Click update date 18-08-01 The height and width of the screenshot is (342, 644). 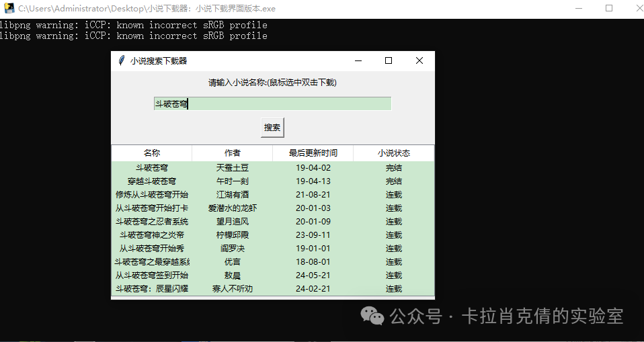click(313, 262)
